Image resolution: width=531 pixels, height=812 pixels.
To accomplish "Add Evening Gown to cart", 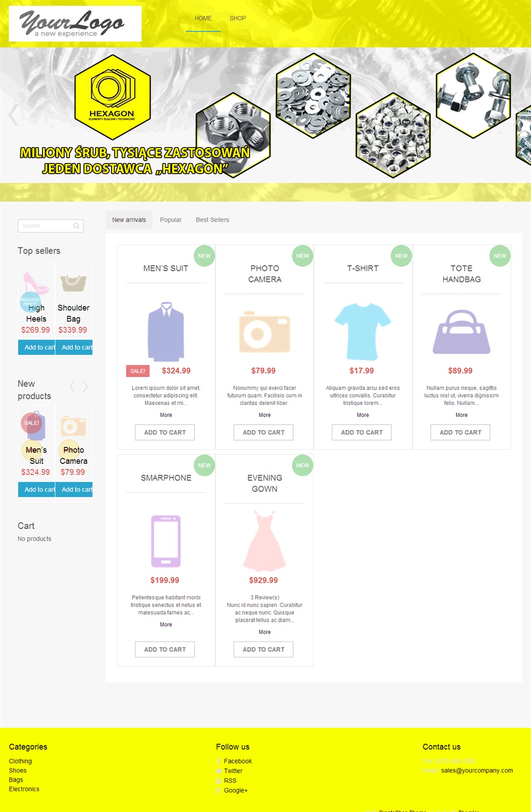I will tap(264, 649).
